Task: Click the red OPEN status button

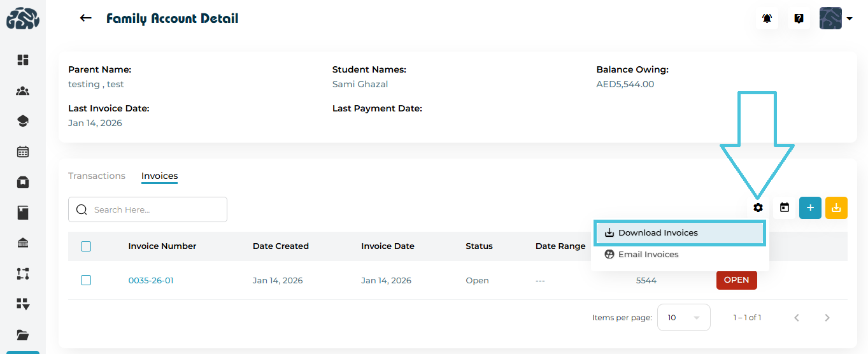Action: click(x=736, y=280)
